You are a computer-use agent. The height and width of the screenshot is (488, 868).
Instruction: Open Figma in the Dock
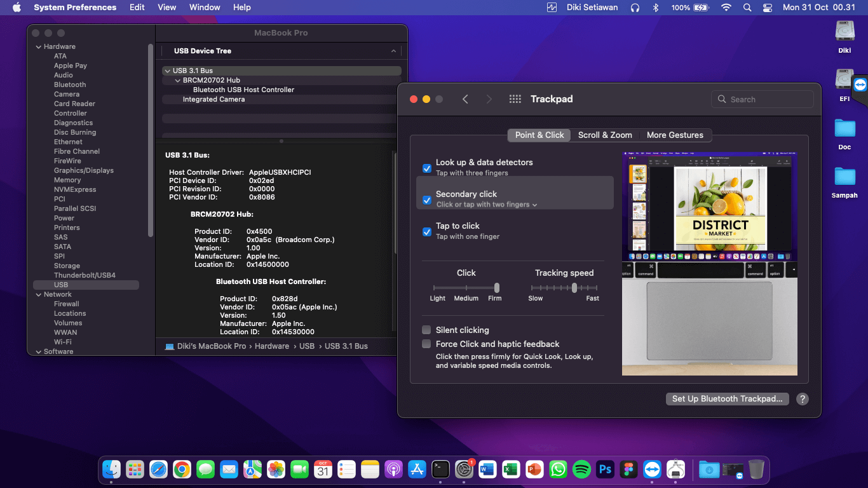pos(628,470)
